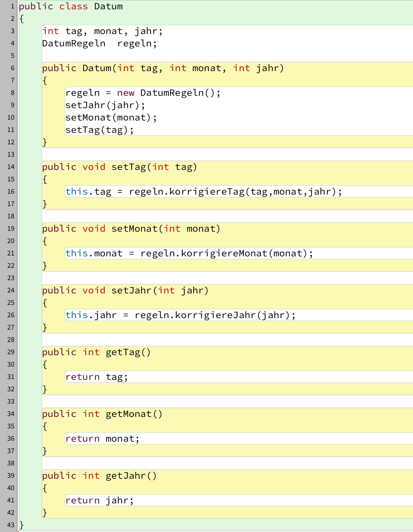Viewport: 413px width, 532px height.
Task: Click on 'new DatumRegeln()' constructor call
Action: point(169,93)
